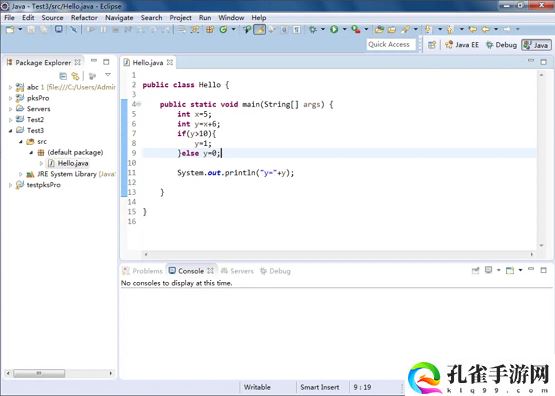Click the green New Java Class icon

(223, 29)
